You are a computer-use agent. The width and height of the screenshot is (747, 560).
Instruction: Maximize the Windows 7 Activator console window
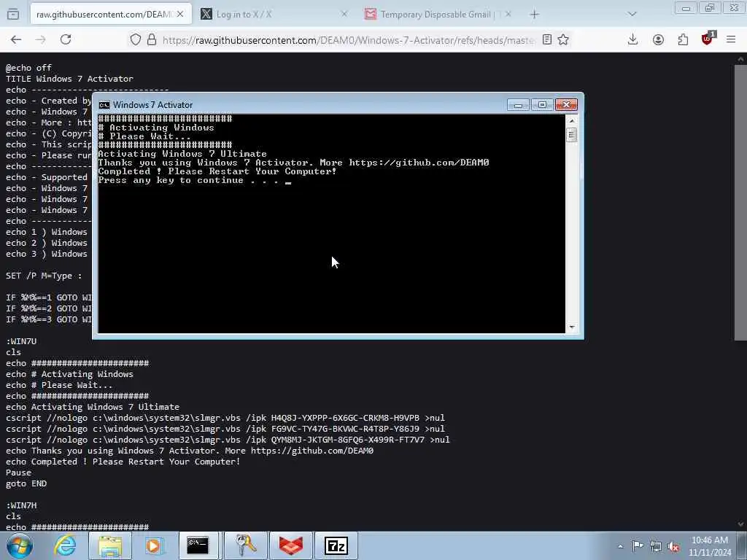(x=542, y=105)
